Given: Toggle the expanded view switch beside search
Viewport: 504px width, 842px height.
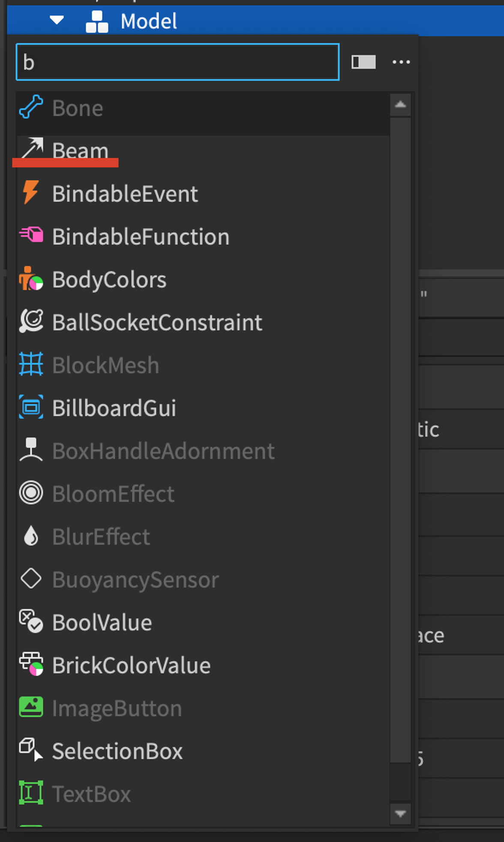Looking at the screenshot, I should [x=363, y=62].
